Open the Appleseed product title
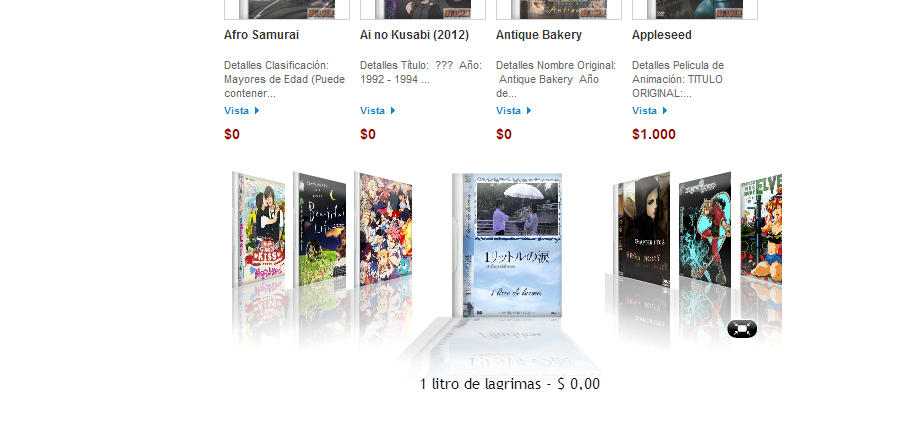The width and height of the screenshot is (917, 422). 661,35
